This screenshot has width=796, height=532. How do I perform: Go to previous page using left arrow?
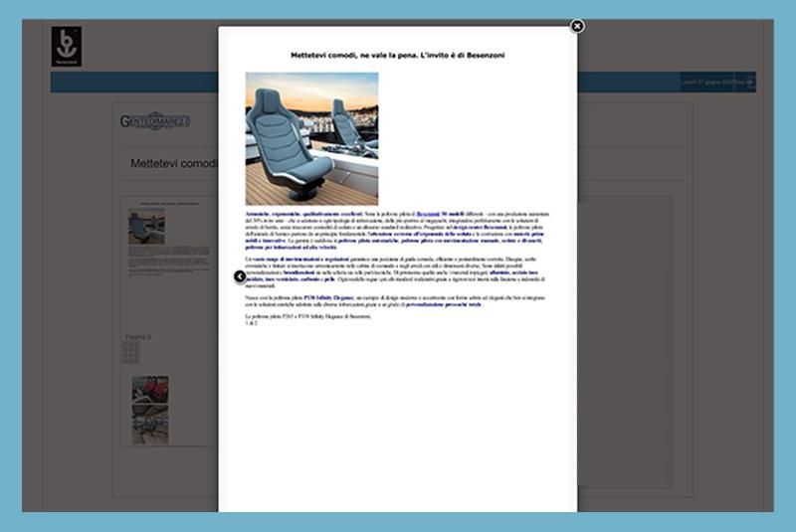240,276
